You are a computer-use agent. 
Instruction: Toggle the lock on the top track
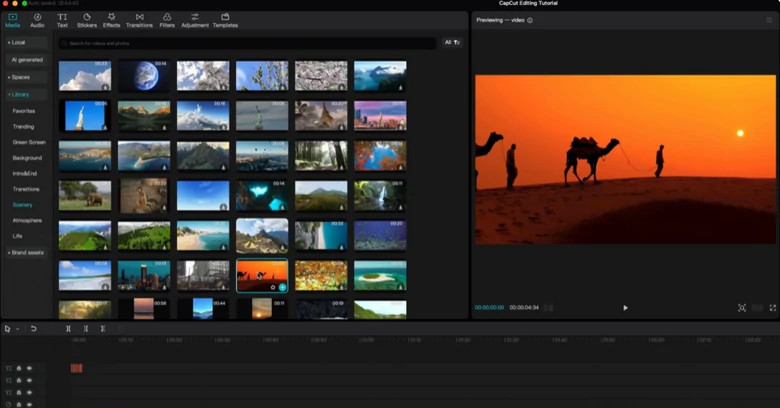tap(19, 368)
